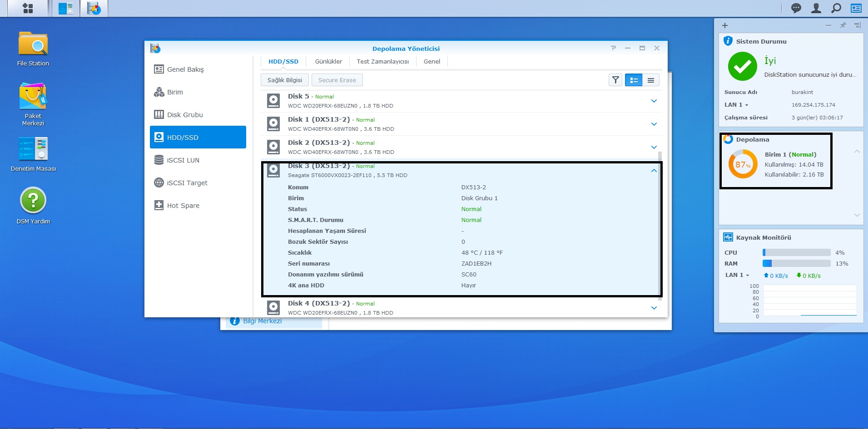
Task: Switch to compact list view
Action: 651,80
